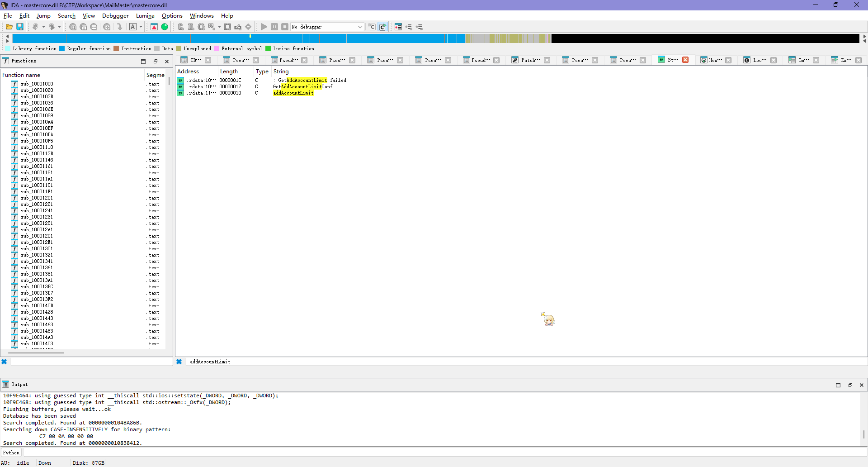Select the GetAddAccountLimitConf string row
Screen dimensions: 868x467
point(302,86)
